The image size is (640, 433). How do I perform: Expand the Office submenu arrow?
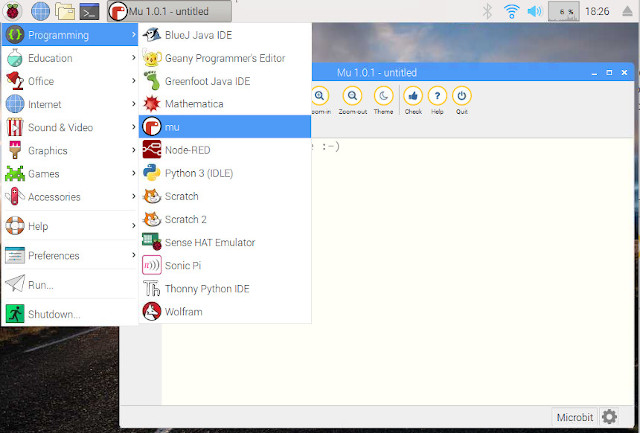133,81
